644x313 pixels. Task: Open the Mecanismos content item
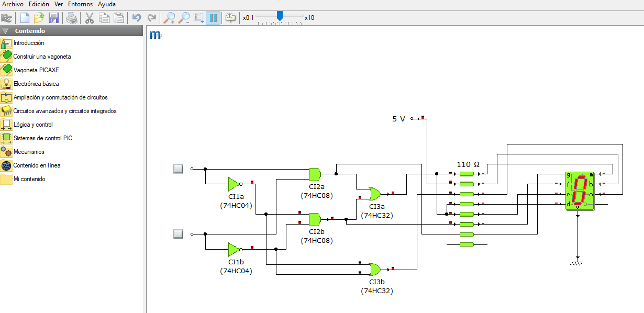pyautogui.click(x=29, y=152)
